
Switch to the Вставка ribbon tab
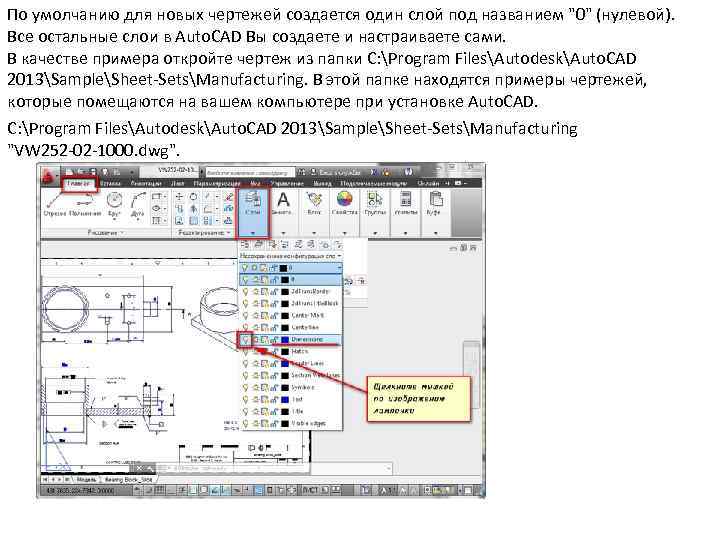(111, 184)
